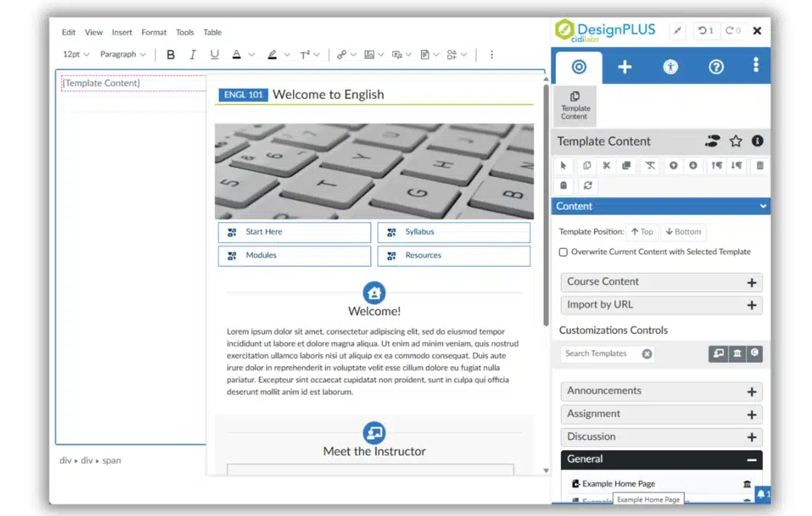The width and height of the screenshot is (812, 516).
Task: Select the accessibility checker icon
Action: (670, 66)
